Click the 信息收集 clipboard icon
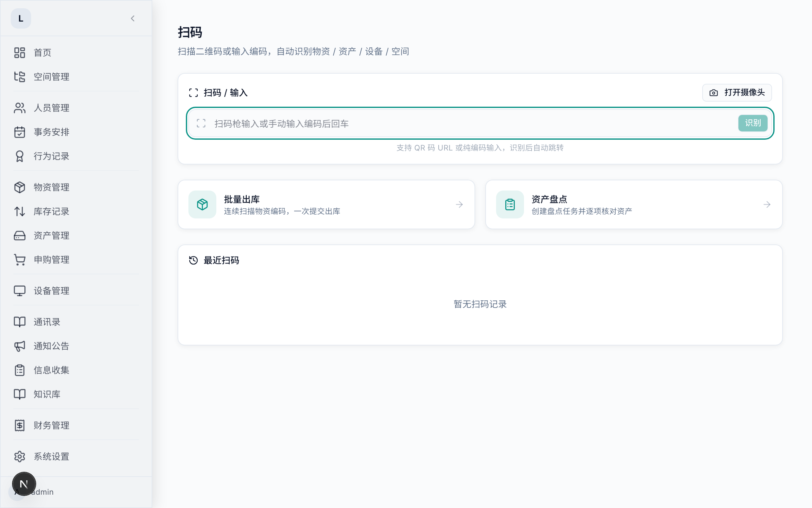This screenshot has height=508, width=812. (19, 370)
